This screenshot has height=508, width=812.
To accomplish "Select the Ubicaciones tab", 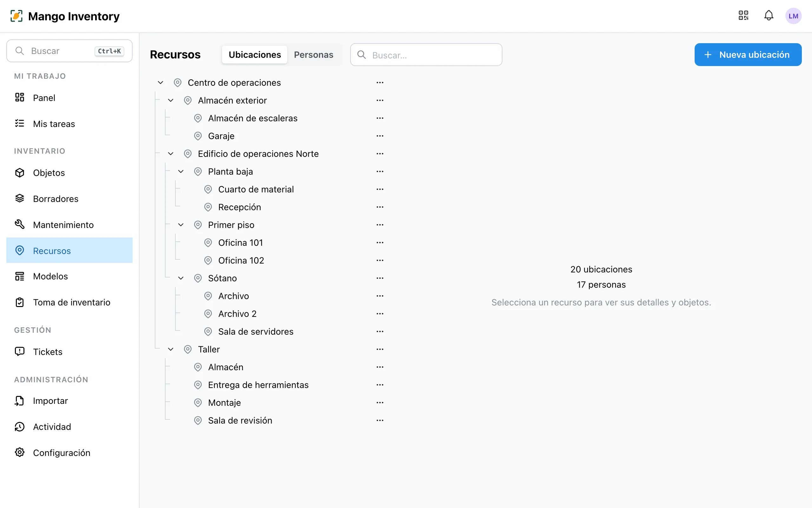I will pyautogui.click(x=255, y=55).
